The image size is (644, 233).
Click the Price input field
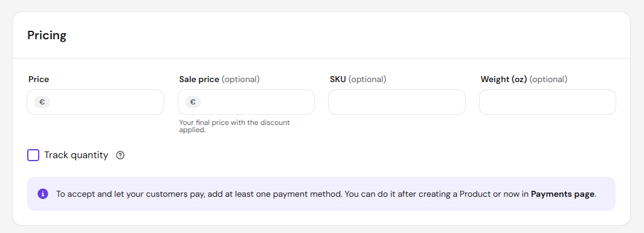(x=95, y=102)
